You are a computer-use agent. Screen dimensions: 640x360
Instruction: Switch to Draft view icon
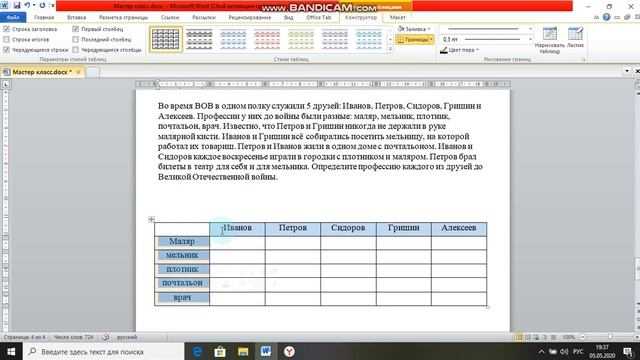pos(553,337)
